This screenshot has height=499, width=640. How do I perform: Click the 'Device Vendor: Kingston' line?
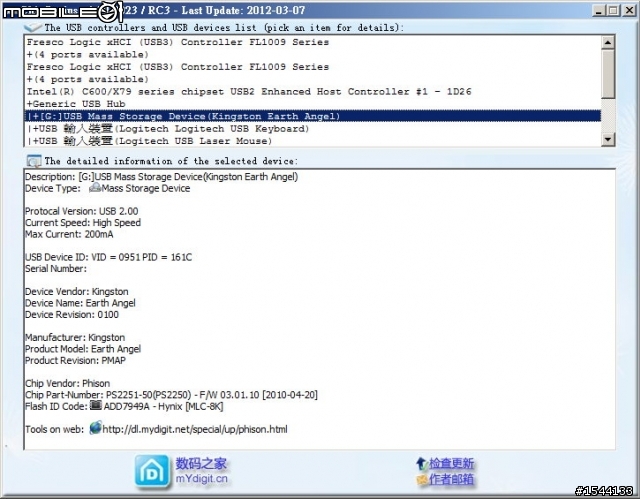coord(77,292)
